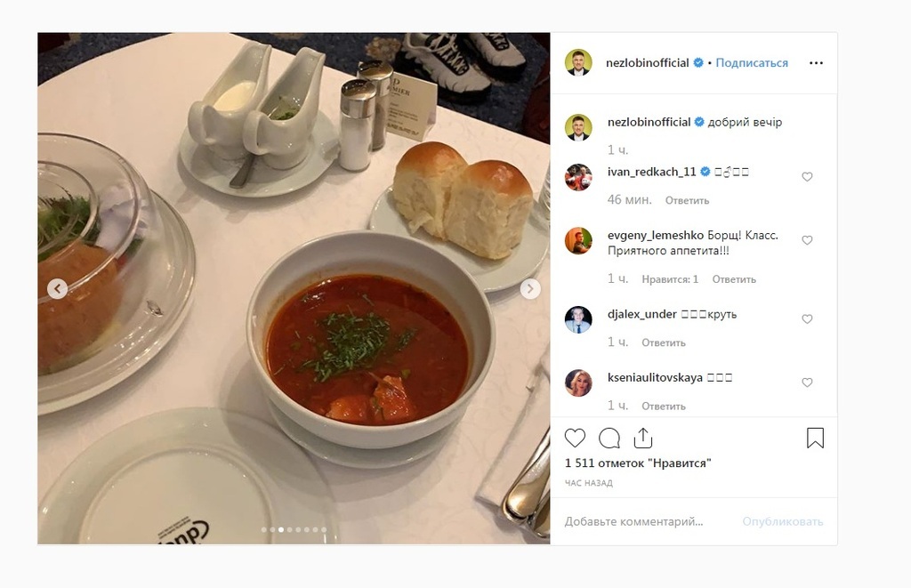Go to the previous carousel photo

click(57, 289)
